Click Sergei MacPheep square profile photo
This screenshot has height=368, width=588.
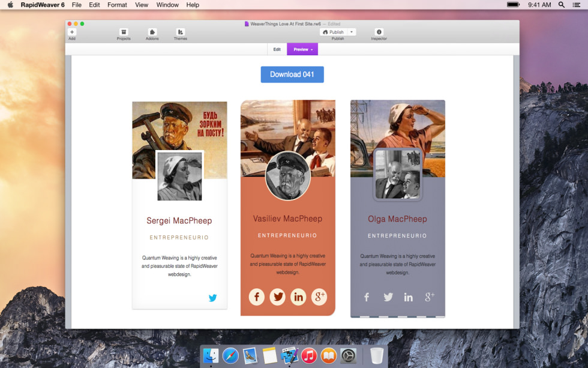179,176
